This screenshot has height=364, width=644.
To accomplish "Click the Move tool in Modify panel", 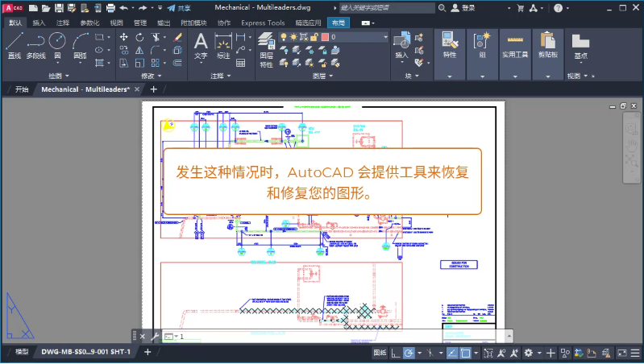I will click(x=123, y=37).
